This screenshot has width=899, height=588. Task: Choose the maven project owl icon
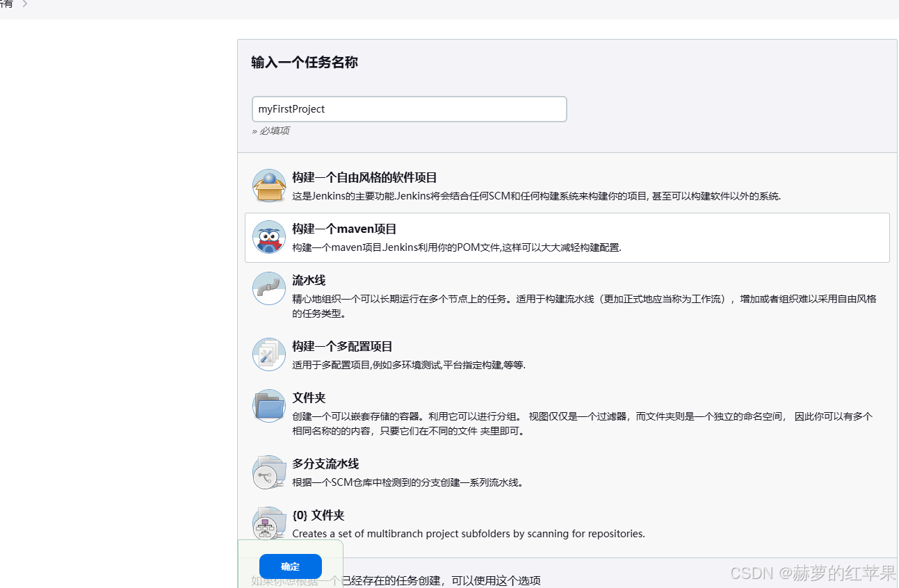(268, 237)
